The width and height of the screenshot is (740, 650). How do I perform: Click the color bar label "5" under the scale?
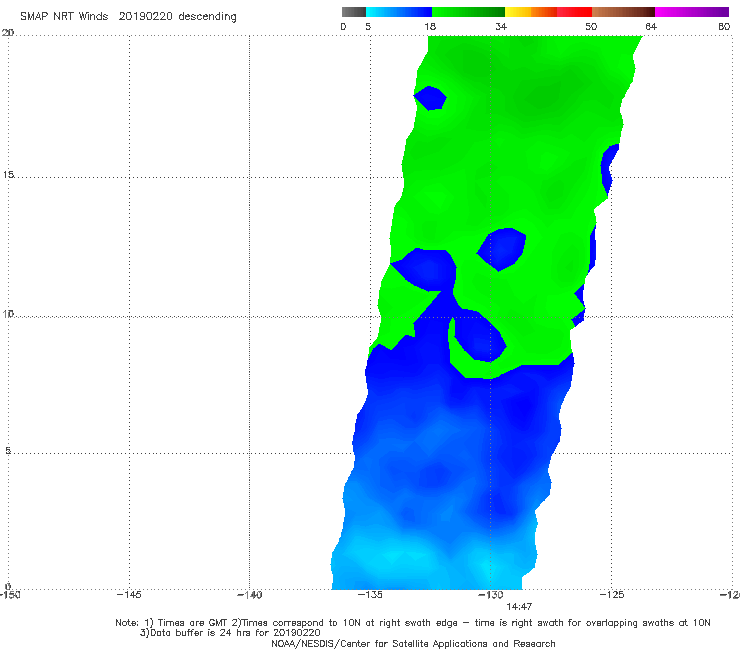[368, 26]
